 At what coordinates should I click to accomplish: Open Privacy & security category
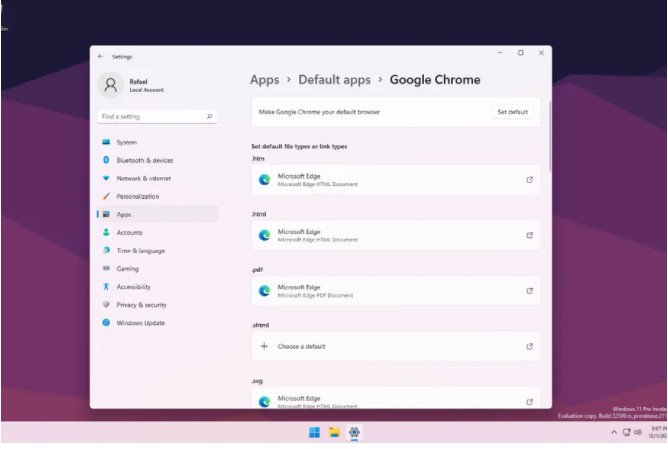(157, 305)
